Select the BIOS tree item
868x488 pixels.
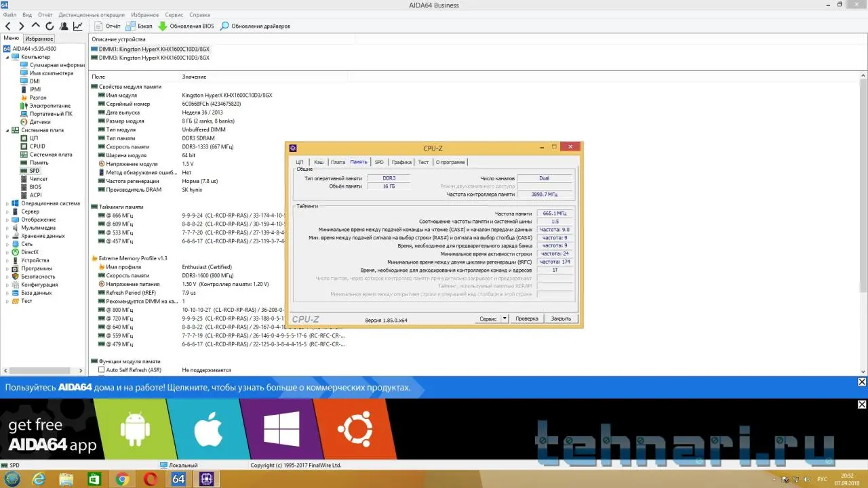pyautogui.click(x=35, y=187)
